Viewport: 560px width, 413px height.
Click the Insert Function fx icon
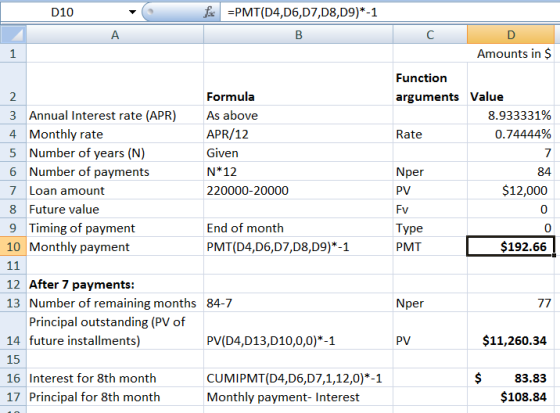210,13
